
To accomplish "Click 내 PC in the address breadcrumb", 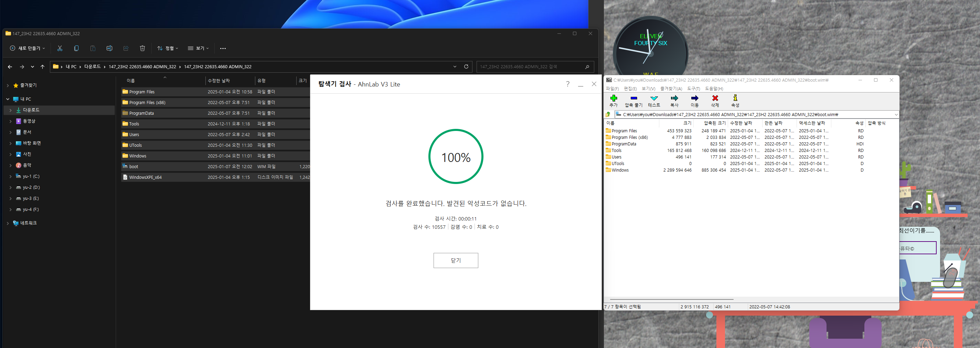I will click(x=71, y=66).
